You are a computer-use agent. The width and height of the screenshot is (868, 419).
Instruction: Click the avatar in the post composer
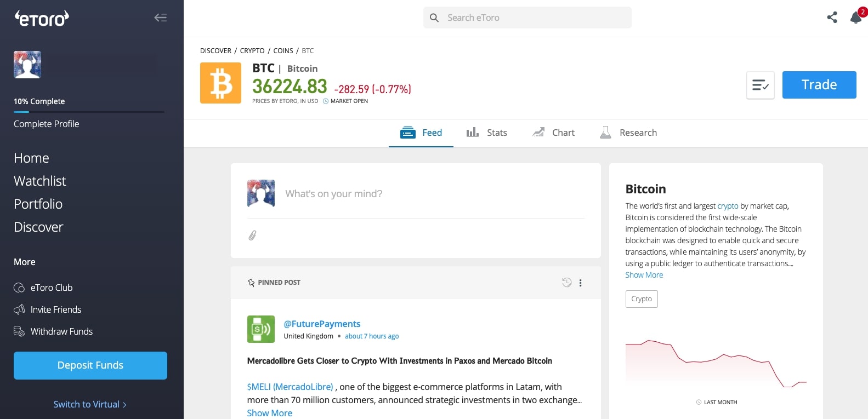click(x=261, y=193)
